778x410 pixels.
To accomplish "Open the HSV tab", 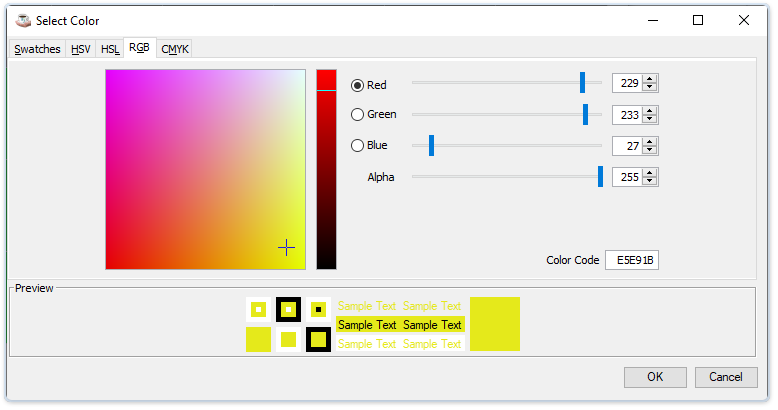I will click(x=80, y=49).
